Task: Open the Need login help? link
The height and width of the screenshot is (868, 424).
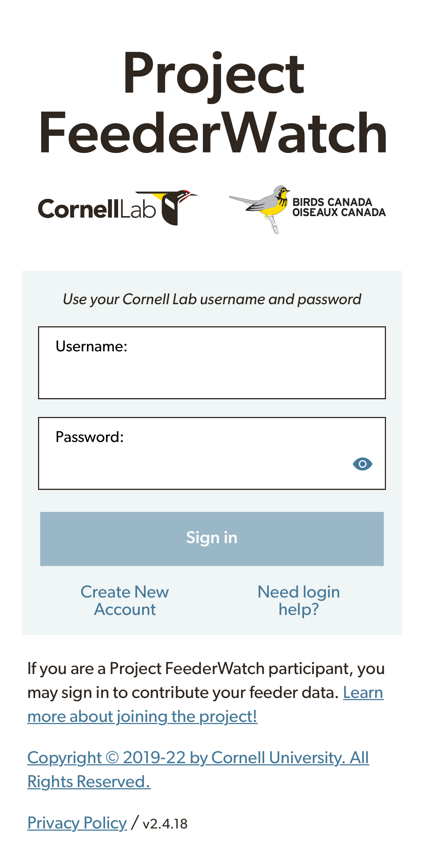Action: click(x=299, y=600)
